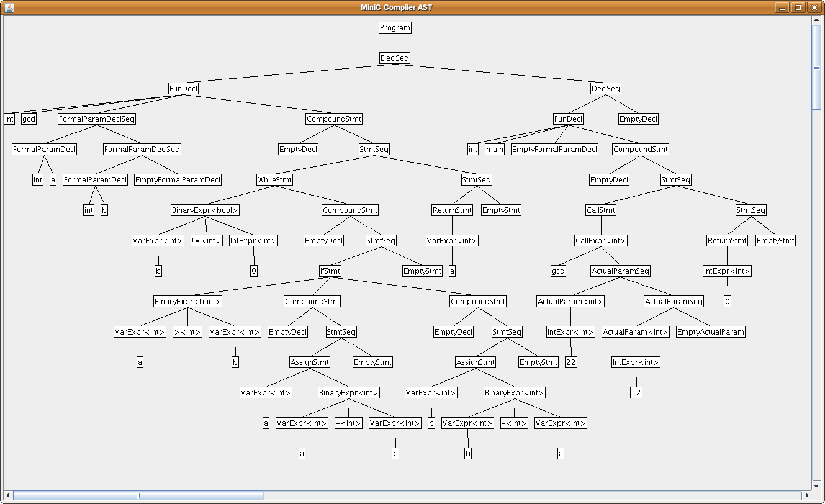Screen dimensions: 825x504
Task: Click the EmptyActualParam node
Action: tap(710, 332)
